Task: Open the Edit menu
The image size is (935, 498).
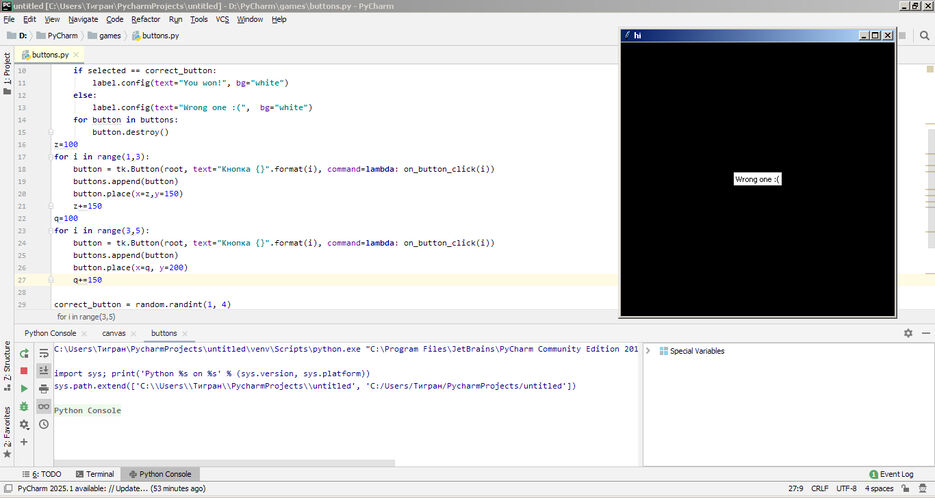Action: 29,19
